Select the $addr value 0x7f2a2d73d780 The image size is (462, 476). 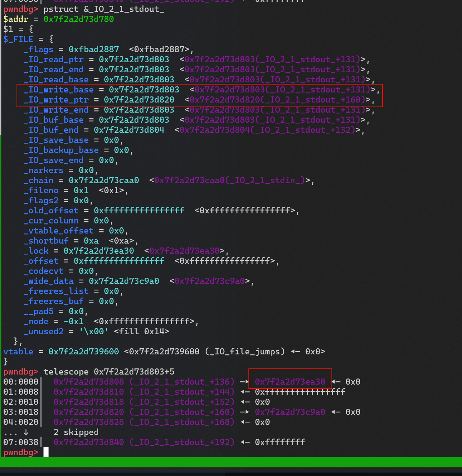pos(79,19)
